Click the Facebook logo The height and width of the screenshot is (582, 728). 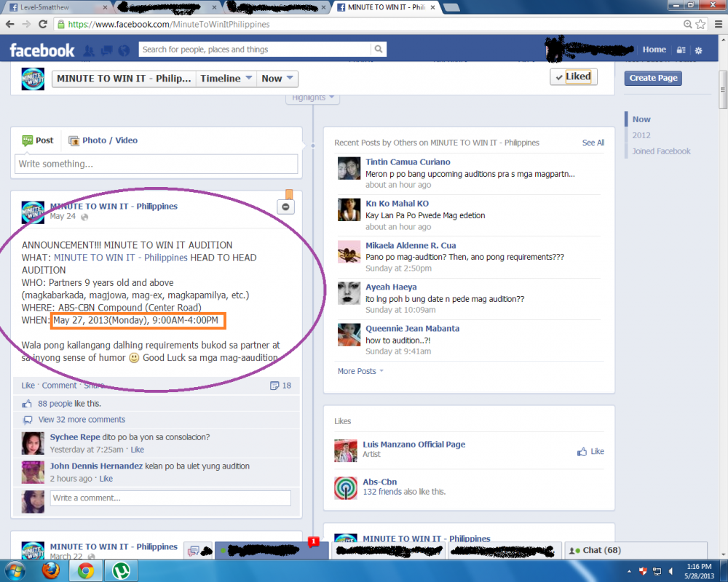pyautogui.click(x=41, y=50)
